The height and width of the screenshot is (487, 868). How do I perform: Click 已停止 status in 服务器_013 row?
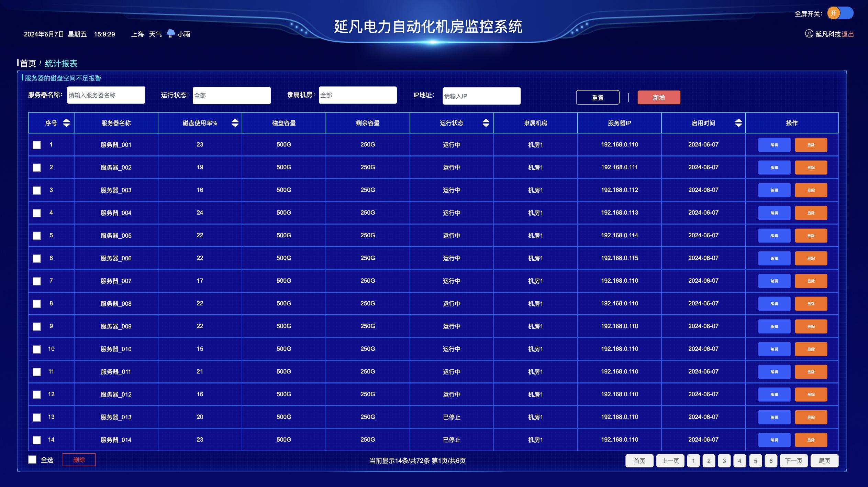452,417
